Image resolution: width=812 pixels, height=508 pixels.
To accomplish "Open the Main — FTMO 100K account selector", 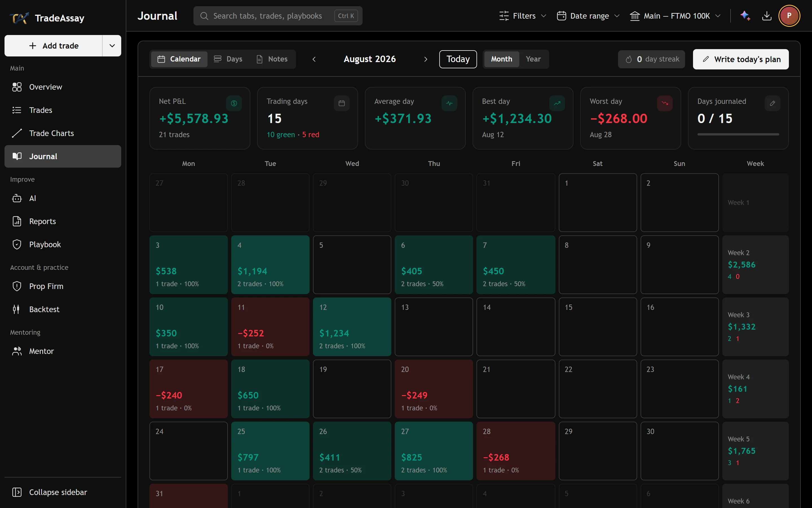I will click(x=676, y=16).
